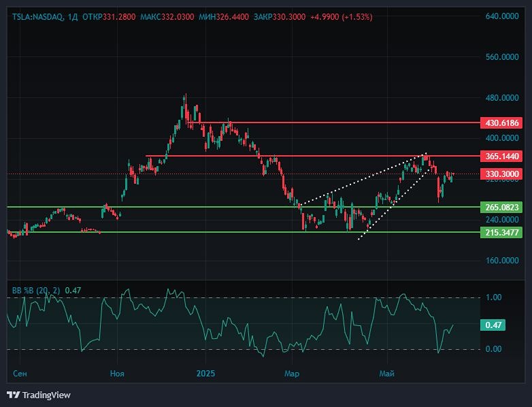Screen dimensions: 532x407
Task: Click the TradingView logo icon
Action: 13,395
